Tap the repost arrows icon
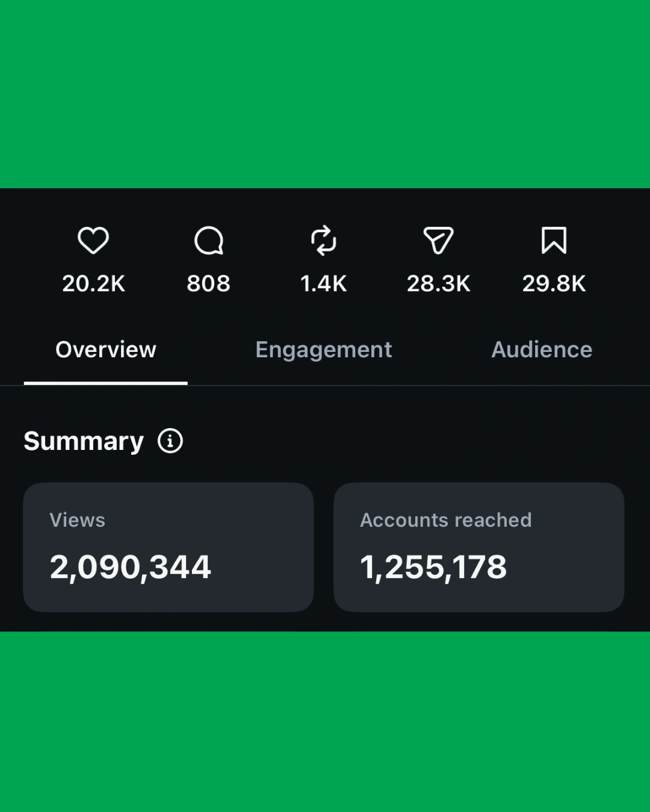The image size is (650, 812). point(324,241)
